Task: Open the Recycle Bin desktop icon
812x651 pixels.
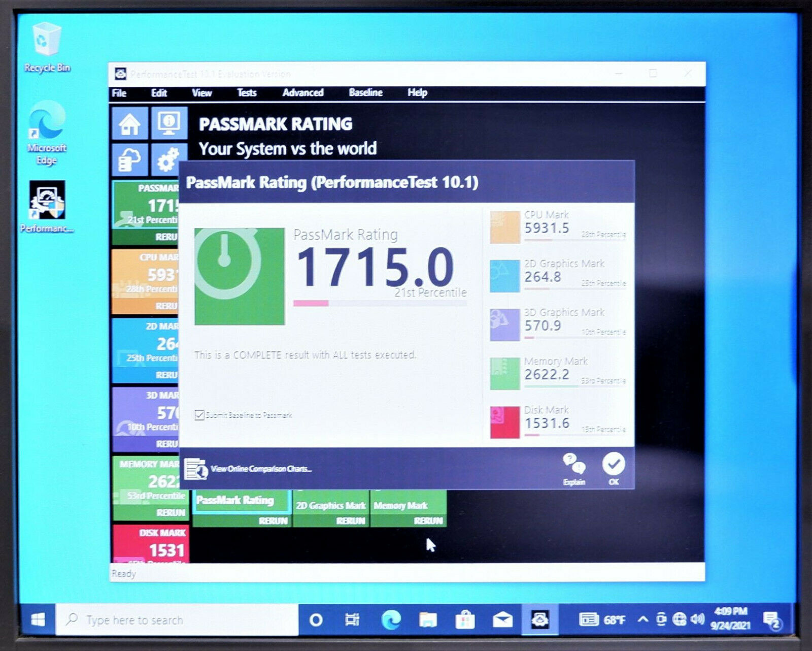Action: (47, 48)
